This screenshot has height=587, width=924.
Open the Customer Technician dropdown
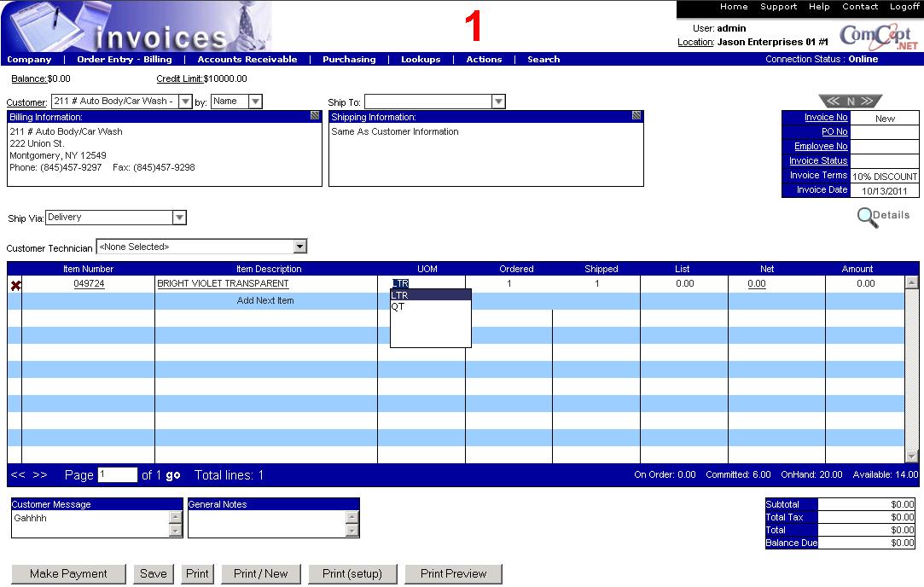(299, 247)
